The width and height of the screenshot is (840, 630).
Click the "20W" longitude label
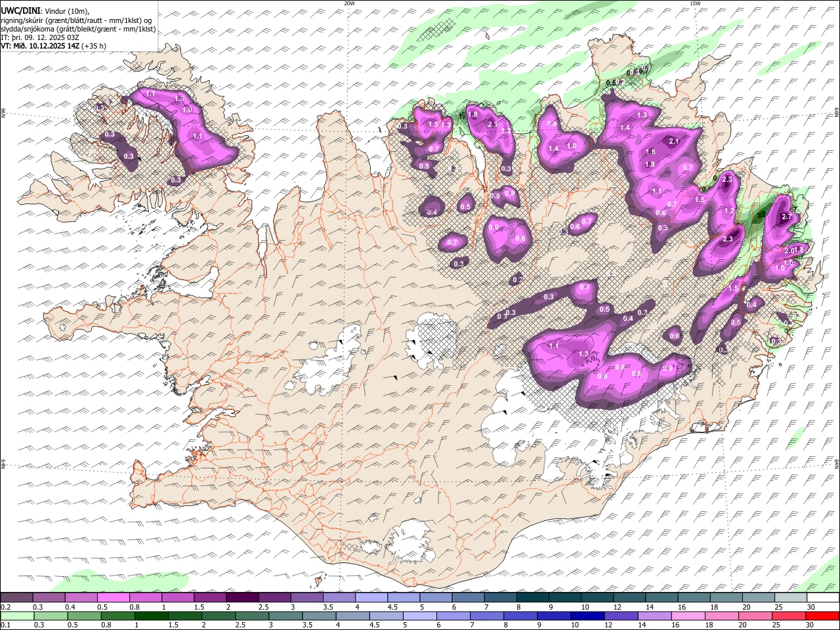[349, 3]
